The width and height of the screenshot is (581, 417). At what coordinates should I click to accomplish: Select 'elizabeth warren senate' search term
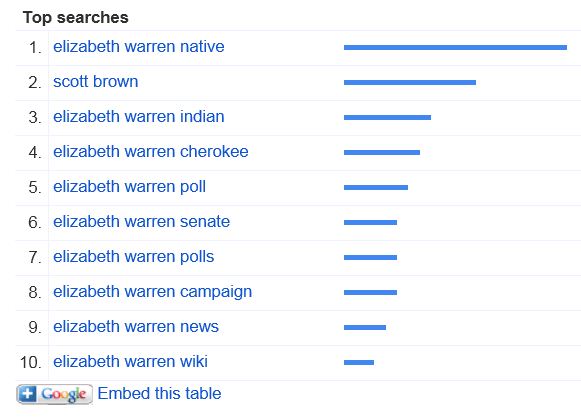pyautogui.click(x=141, y=222)
